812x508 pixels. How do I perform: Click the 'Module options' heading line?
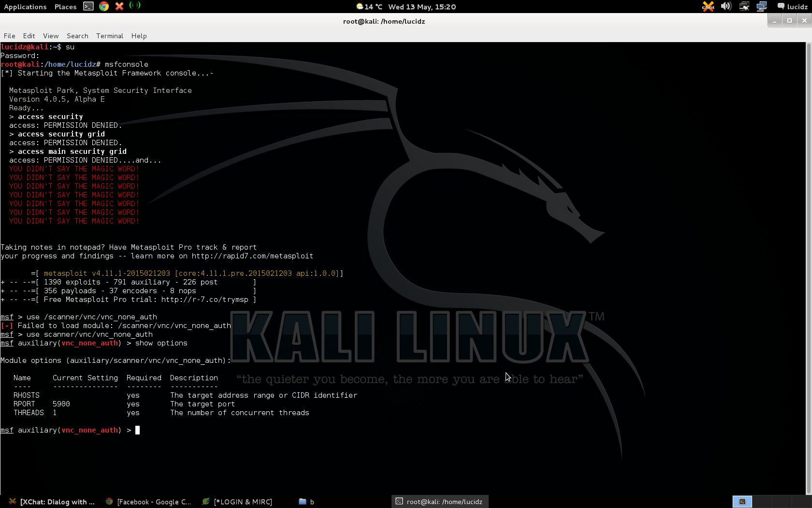point(116,360)
